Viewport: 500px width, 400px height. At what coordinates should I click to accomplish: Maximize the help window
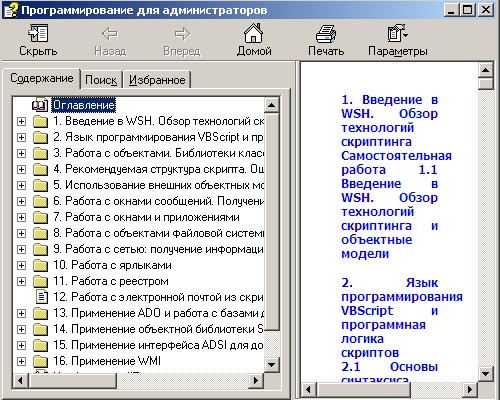click(x=468, y=10)
